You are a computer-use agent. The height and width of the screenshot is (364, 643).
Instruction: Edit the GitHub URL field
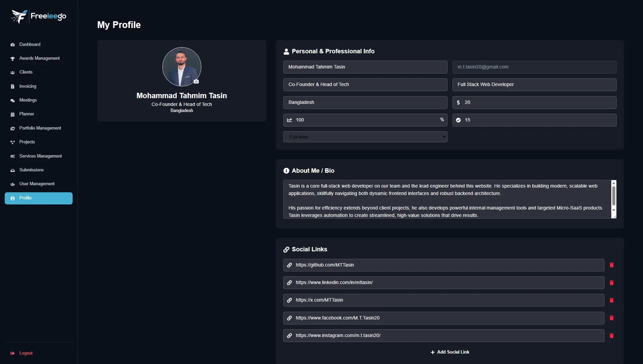(x=444, y=265)
